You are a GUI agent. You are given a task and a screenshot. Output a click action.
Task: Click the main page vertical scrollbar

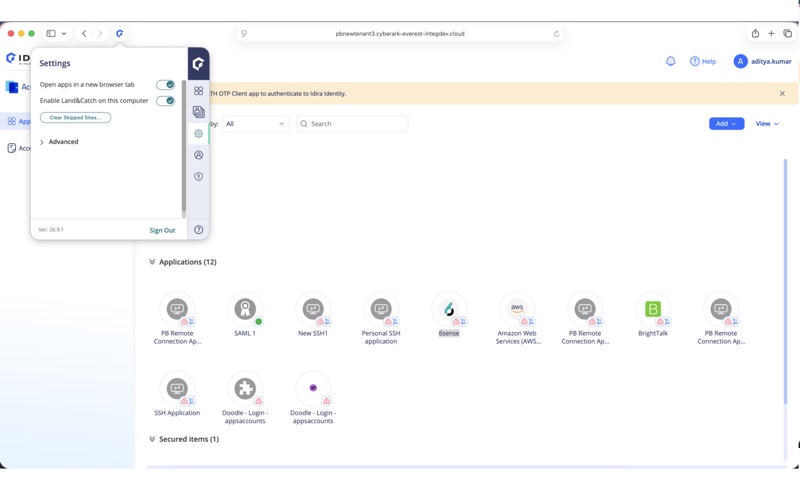pyautogui.click(x=785, y=281)
